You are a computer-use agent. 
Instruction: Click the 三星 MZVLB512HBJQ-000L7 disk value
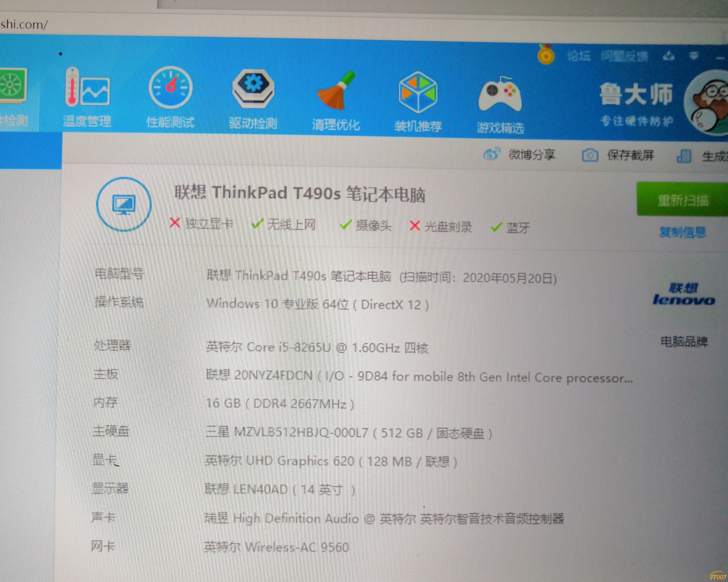349,433
